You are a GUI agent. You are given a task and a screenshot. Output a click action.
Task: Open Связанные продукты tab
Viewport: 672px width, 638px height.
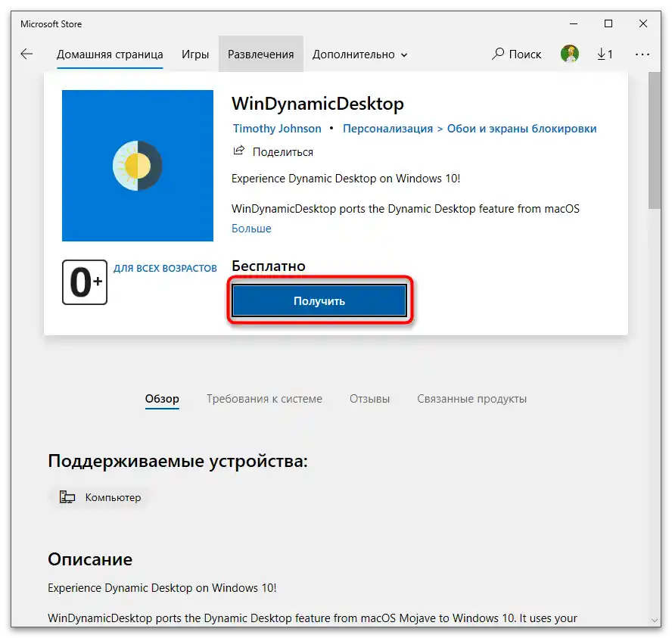[x=471, y=399]
